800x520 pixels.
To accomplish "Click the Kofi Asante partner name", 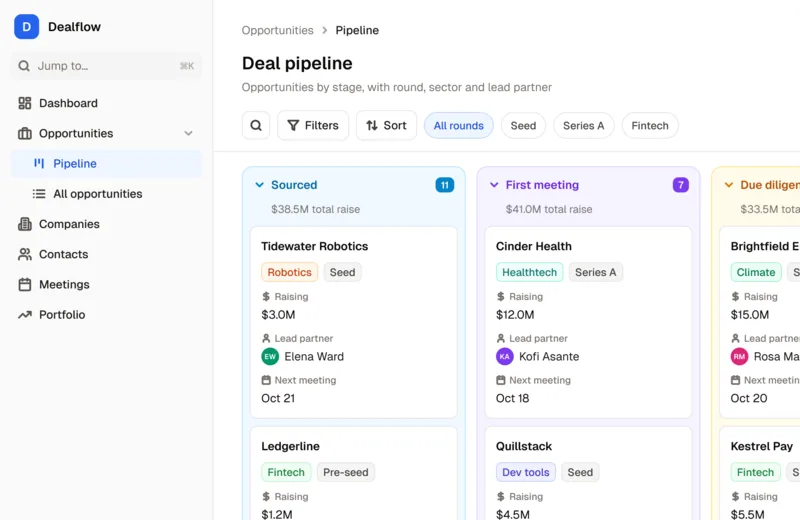I will tap(549, 356).
